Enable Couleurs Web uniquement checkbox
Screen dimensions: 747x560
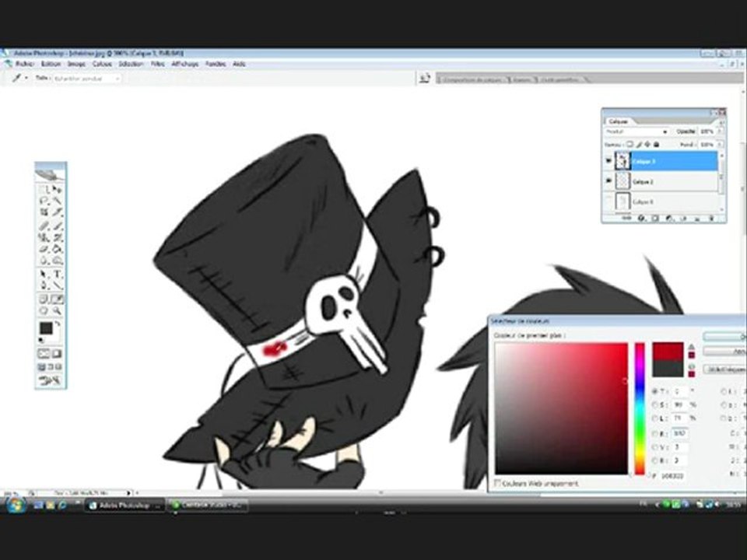pyautogui.click(x=497, y=483)
